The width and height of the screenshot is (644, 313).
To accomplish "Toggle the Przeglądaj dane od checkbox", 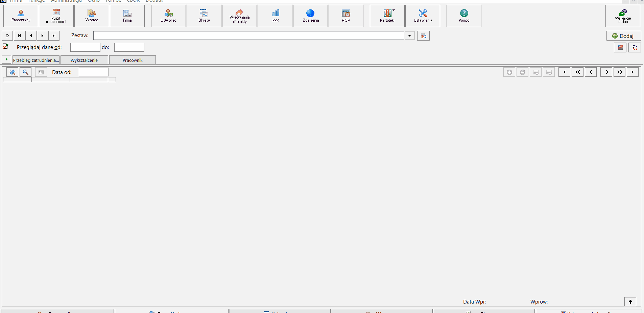I will [x=6, y=46].
